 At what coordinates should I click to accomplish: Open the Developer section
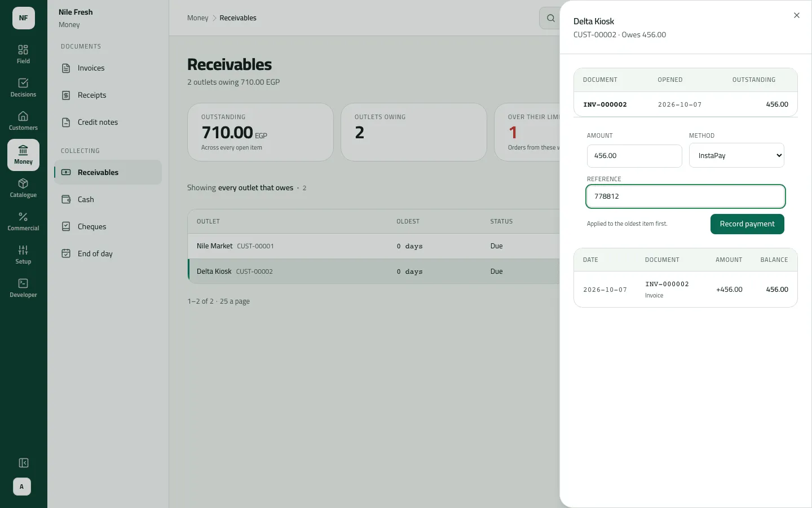(x=23, y=288)
